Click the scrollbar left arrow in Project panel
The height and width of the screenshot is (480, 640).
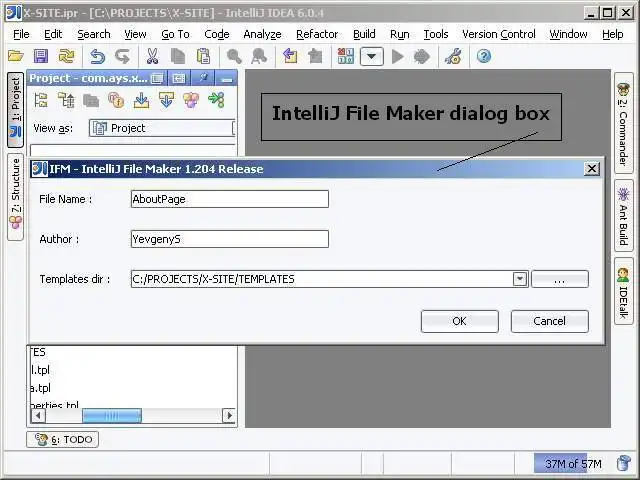click(x=38, y=416)
